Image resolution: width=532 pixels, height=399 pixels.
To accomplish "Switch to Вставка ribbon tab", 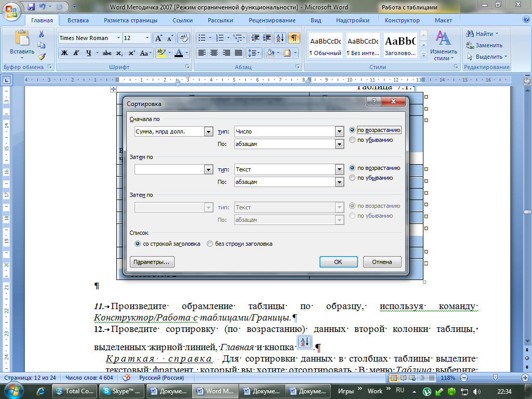I will [x=78, y=20].
